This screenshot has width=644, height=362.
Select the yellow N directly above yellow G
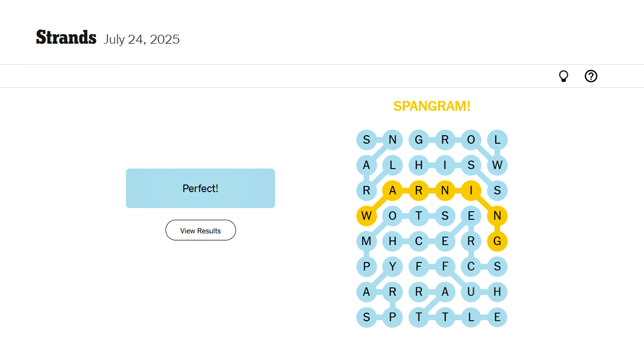pyautogui.click(x=497, y=216)
